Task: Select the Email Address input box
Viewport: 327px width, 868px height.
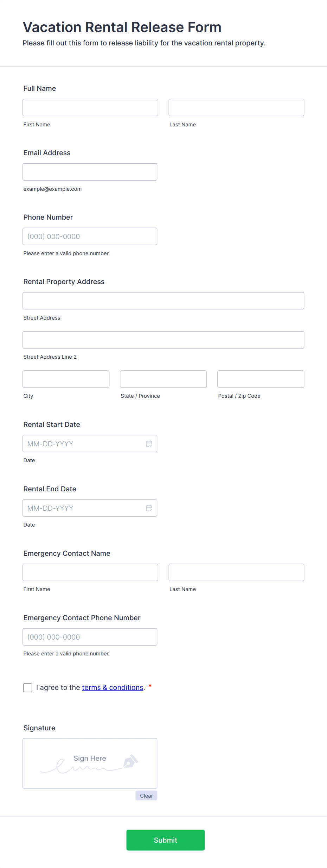Action: tap(90, 172)
